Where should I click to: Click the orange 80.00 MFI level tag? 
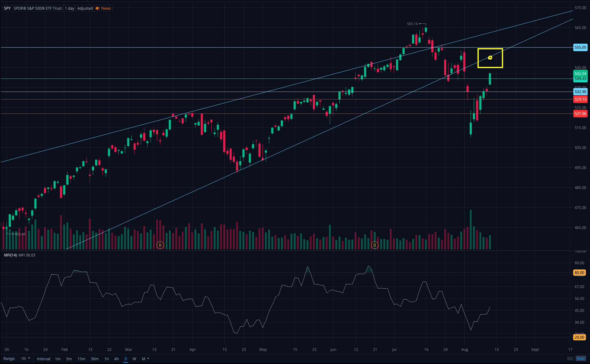pyautogui.click(x=579, y=273)
